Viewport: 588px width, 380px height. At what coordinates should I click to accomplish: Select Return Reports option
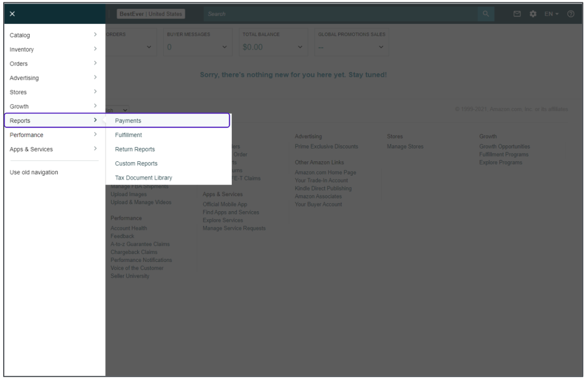click(x=135, y=149)
